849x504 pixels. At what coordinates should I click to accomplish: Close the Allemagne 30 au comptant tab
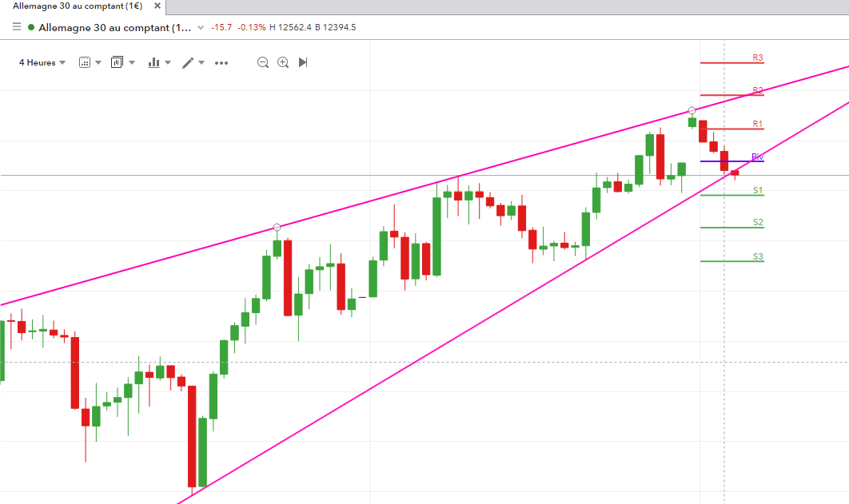click(157, 6)
